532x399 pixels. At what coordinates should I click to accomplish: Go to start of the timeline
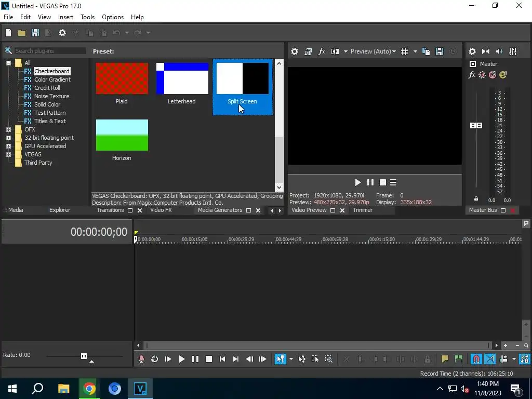(x=222, y=359)
